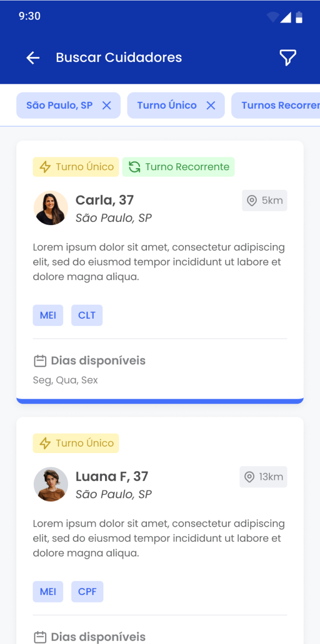The image size is (320, 644).
Task: Tap the 5km location pin icon
Action: [x=252, y=201]
